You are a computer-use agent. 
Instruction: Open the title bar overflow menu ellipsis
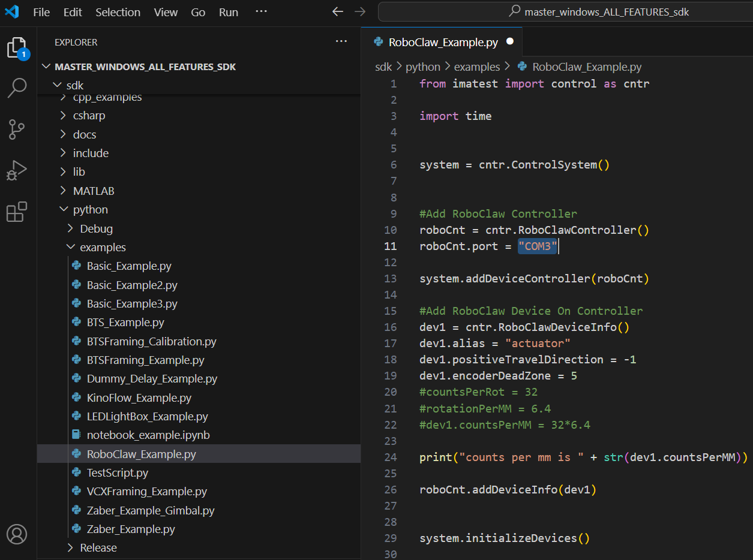tap(261, 12)
